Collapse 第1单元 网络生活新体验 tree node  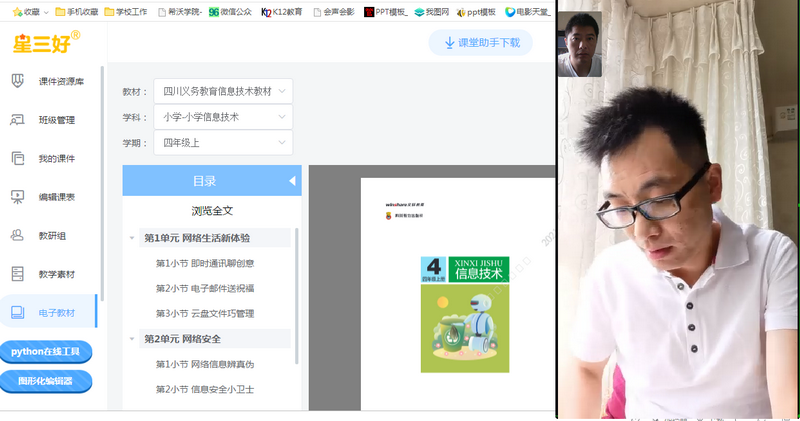click(x=132, y=238)
